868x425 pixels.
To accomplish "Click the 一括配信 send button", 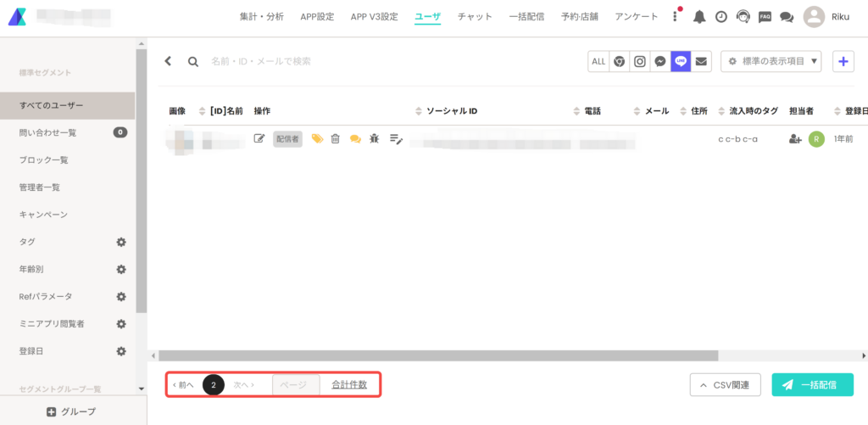I will click(812, 385).
